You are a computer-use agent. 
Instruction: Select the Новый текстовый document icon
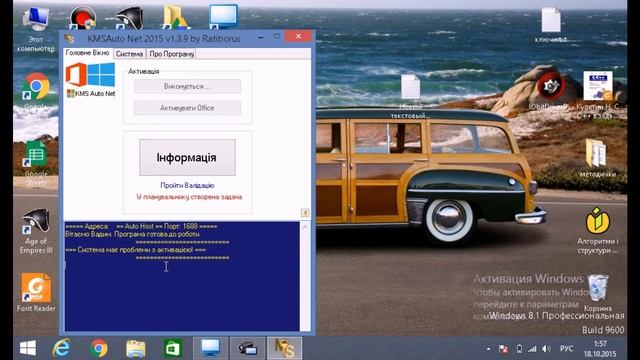410,97
